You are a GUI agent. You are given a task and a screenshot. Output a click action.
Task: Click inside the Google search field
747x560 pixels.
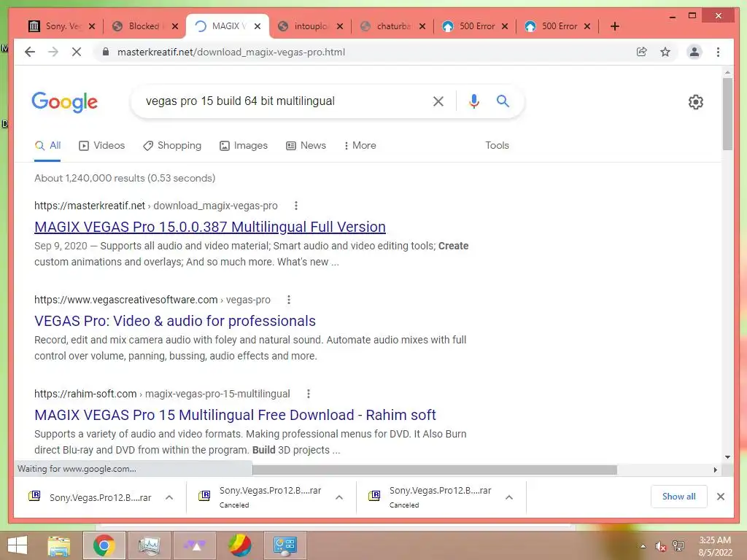pos(281,101)
